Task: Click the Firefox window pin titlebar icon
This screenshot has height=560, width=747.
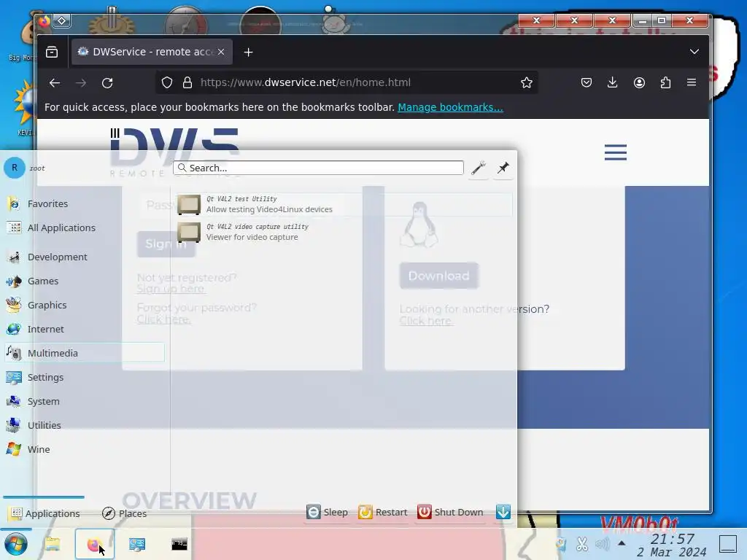Action: pos(62,20)
